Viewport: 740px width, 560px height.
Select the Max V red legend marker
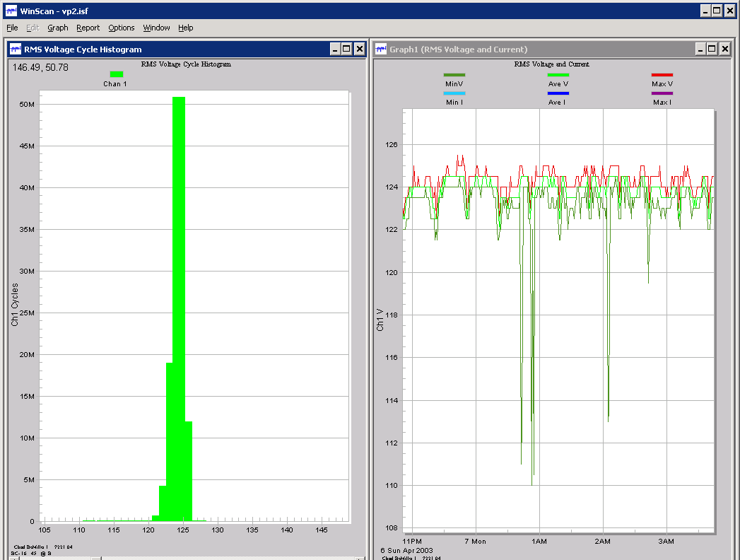point(662,74)
